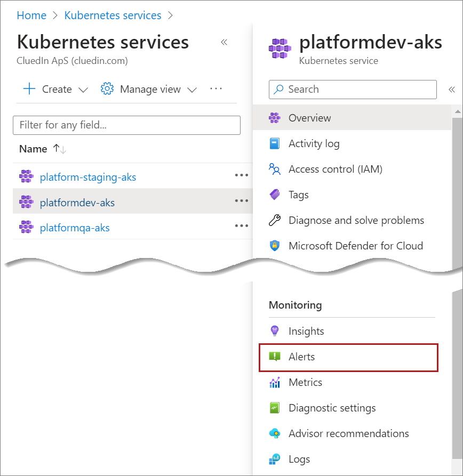Select Diagnostic settings in Monitoring menu
Viewport: 463px width, 476px height.
click(332, 408)
